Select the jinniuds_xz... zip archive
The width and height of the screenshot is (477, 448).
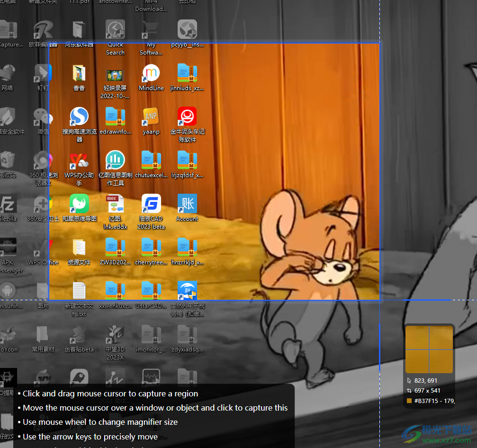tap(187, 73)
